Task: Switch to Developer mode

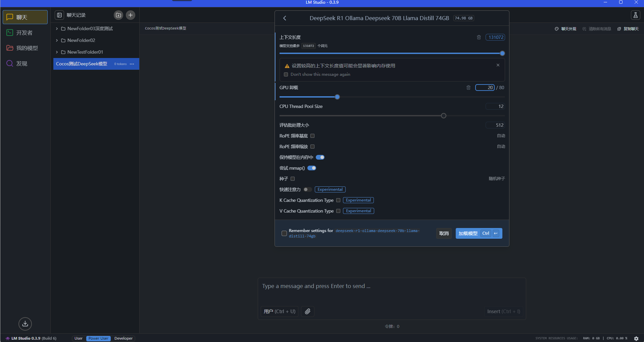Action: [123, 338]
